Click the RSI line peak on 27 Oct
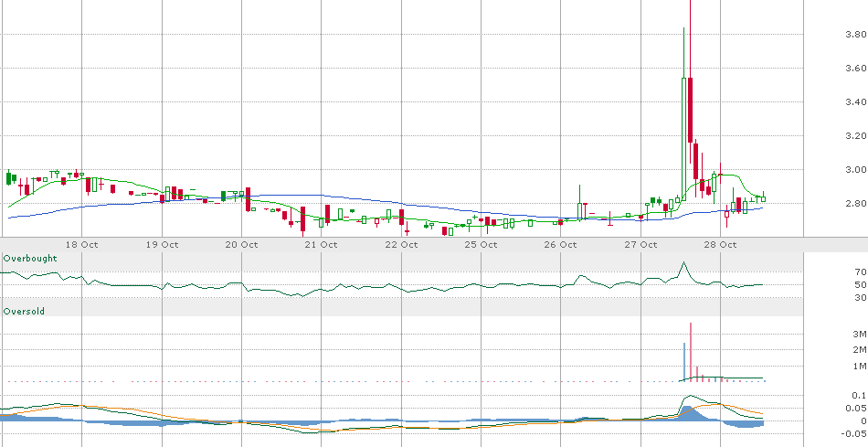Screen dimensions: 868x447 (684, 262)
